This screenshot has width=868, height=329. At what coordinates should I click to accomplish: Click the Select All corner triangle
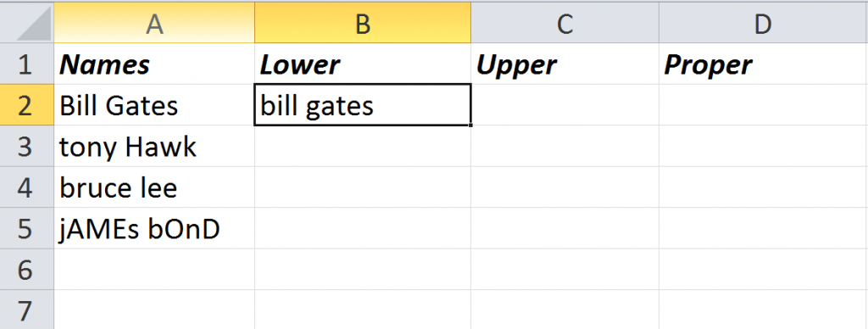(34, 26)
